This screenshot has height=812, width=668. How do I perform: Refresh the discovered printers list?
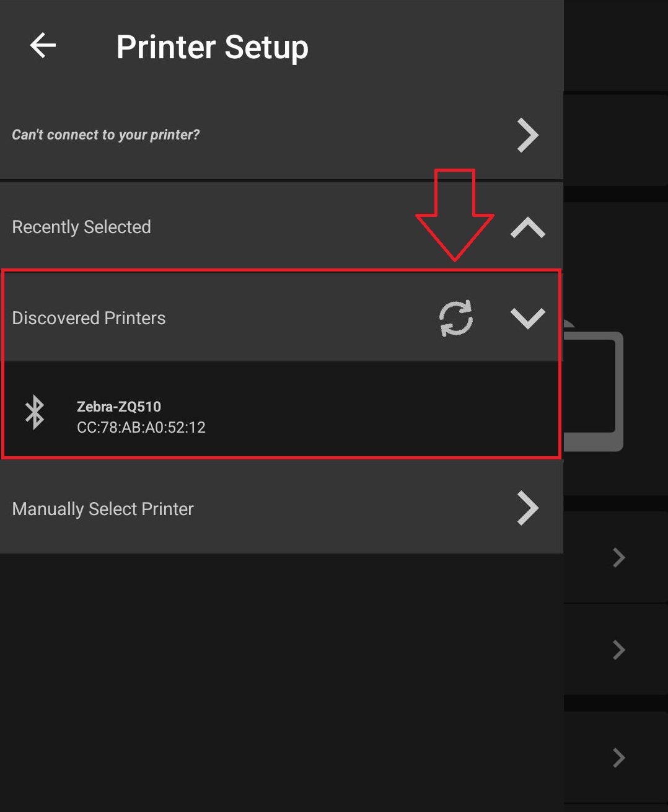(x=456, y=318)
